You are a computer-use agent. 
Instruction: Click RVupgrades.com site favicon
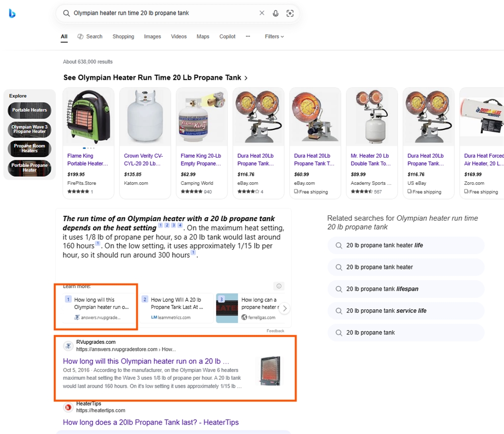pyautogui.click(x=68, y=346)
